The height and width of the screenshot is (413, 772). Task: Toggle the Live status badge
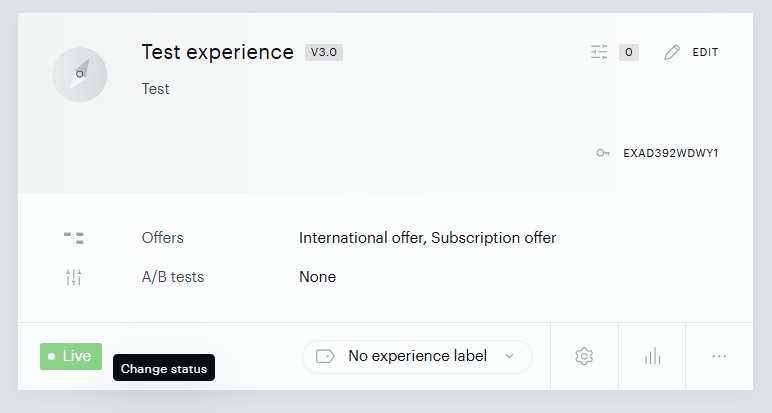coord(71,356)
